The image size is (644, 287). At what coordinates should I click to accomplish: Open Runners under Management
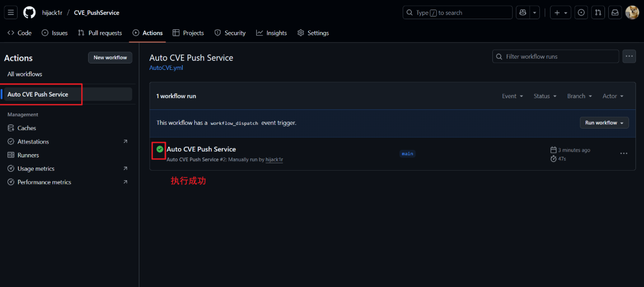click(x=28, y=155)
